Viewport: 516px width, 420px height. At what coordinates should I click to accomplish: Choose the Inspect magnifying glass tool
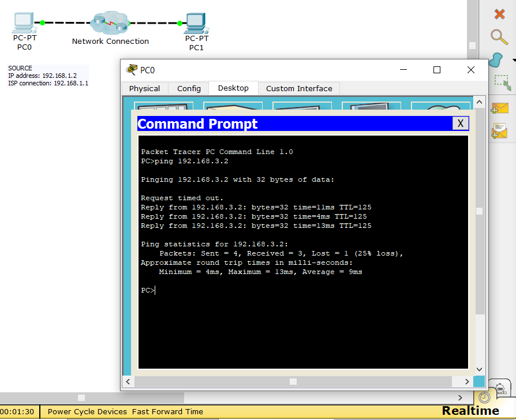point(499,37)
